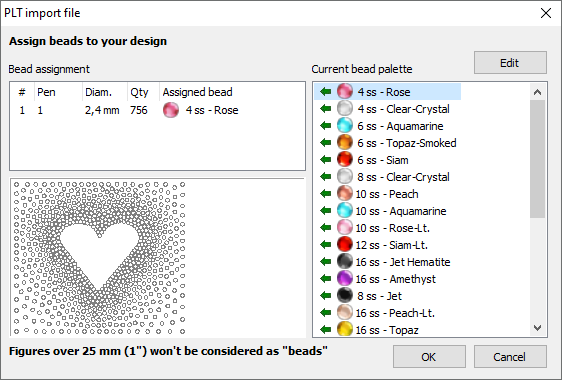This screenshot has width=562, height=380.
Task: Click the palette list scrollbar thumb
Action: pyautogui.click(x=537, y=159)
